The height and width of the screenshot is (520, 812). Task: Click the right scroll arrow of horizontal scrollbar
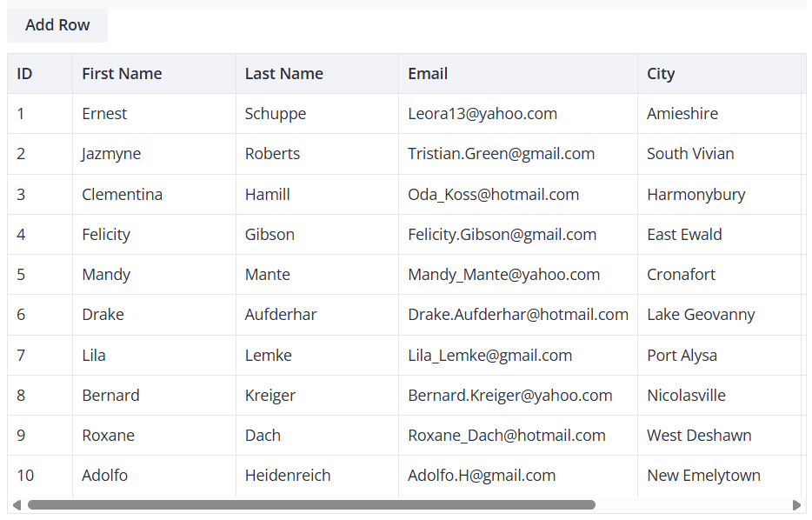(x=796, y=505)
